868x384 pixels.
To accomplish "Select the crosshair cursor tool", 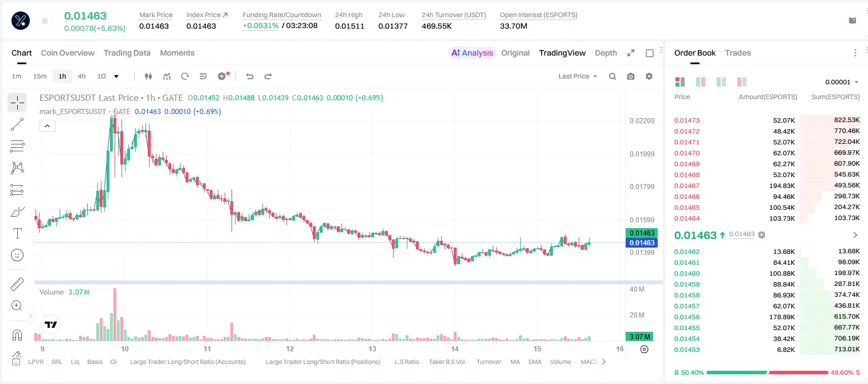I will [x=17, y=103].
